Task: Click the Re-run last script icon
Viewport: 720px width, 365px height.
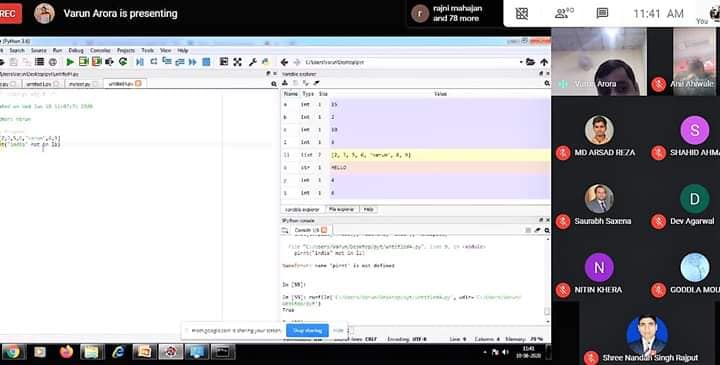Action: [123, 62]
